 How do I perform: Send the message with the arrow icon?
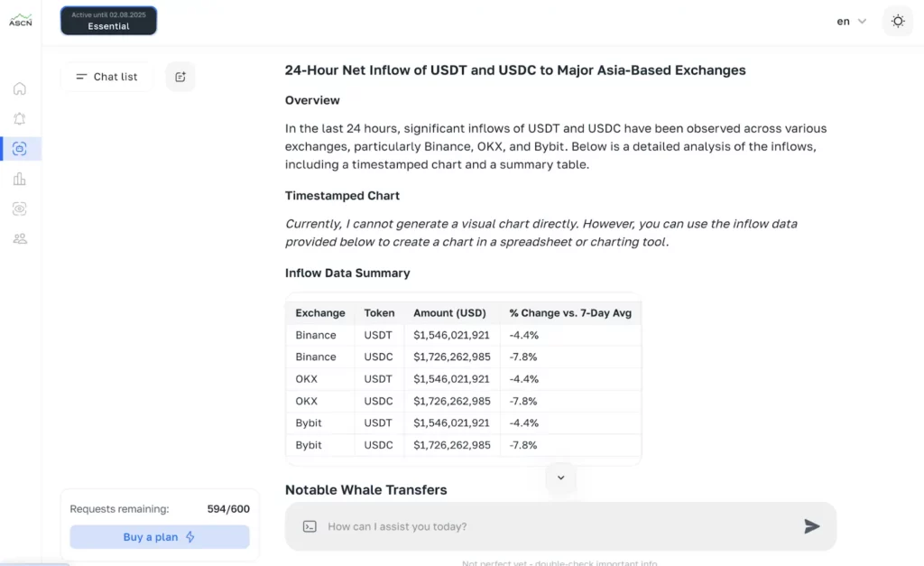pyautogui.click(x=811, y=526)
